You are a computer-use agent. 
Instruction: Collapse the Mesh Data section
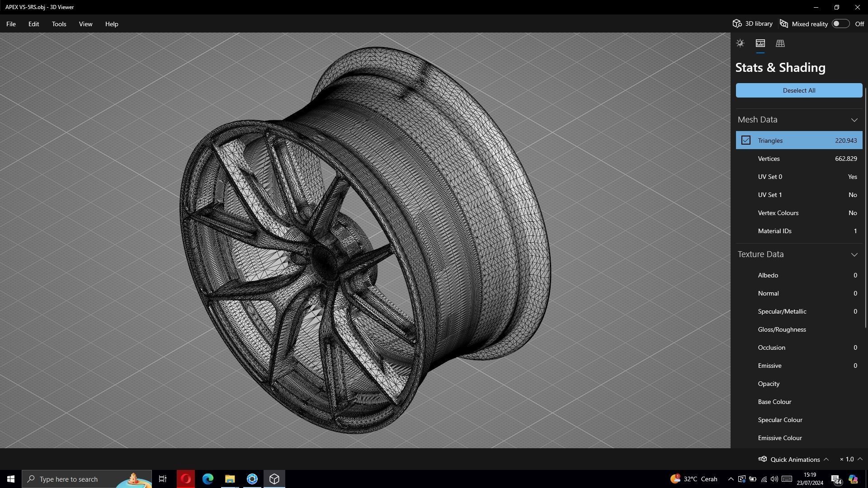854,120
